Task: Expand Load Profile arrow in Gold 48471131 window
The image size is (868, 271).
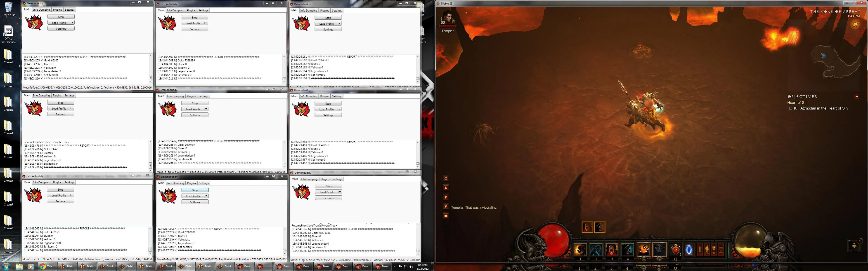Action: point(340,192)
